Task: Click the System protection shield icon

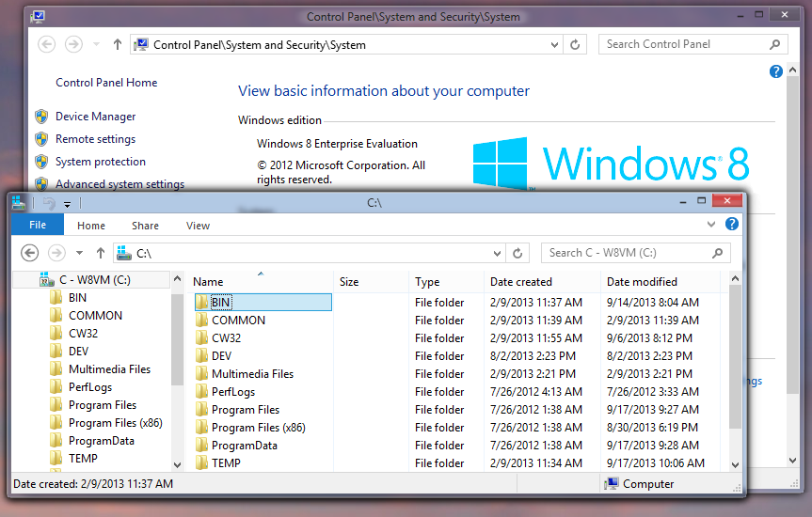Action: (41, 162)
